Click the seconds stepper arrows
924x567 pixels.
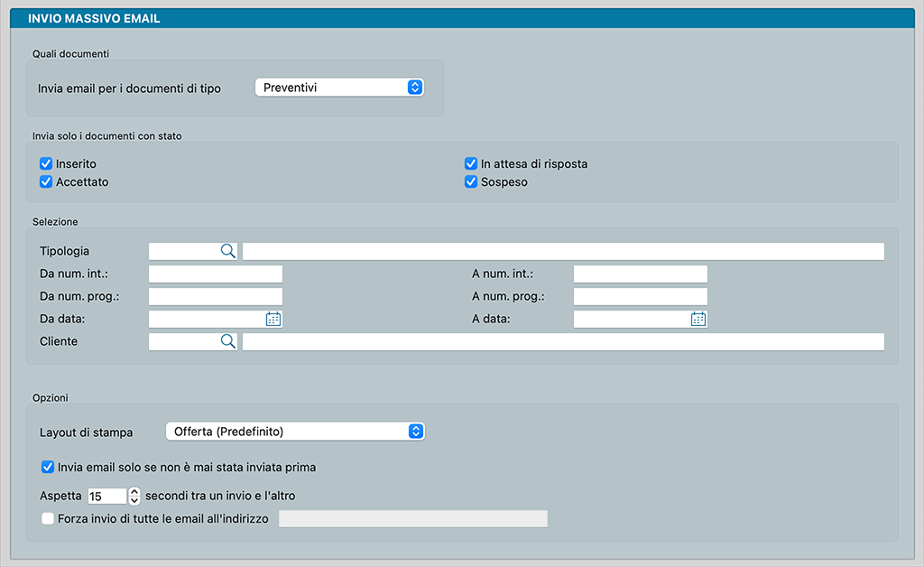click(x=135, y=496)
